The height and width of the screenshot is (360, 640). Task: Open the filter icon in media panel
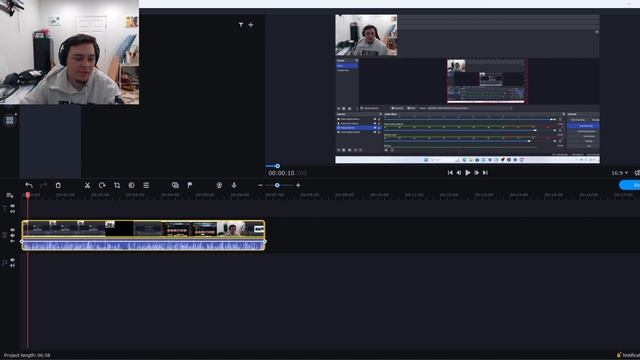[x=241, y=25]
